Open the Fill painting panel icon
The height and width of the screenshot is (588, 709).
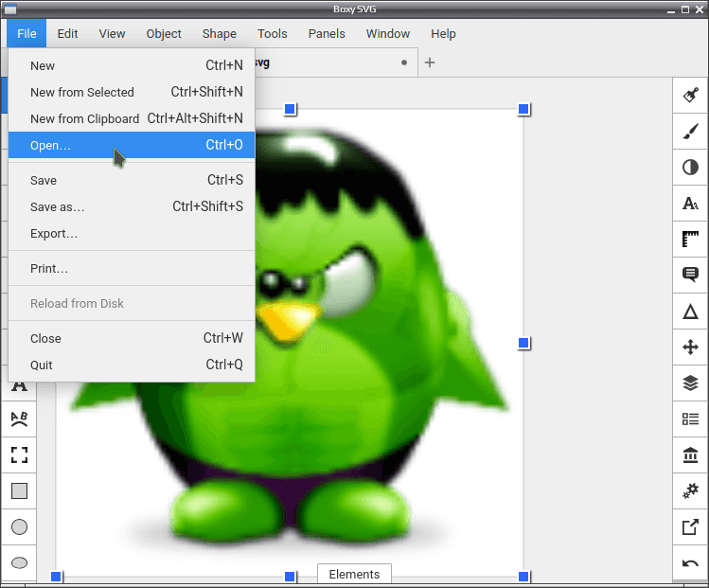tap(690, 95)
